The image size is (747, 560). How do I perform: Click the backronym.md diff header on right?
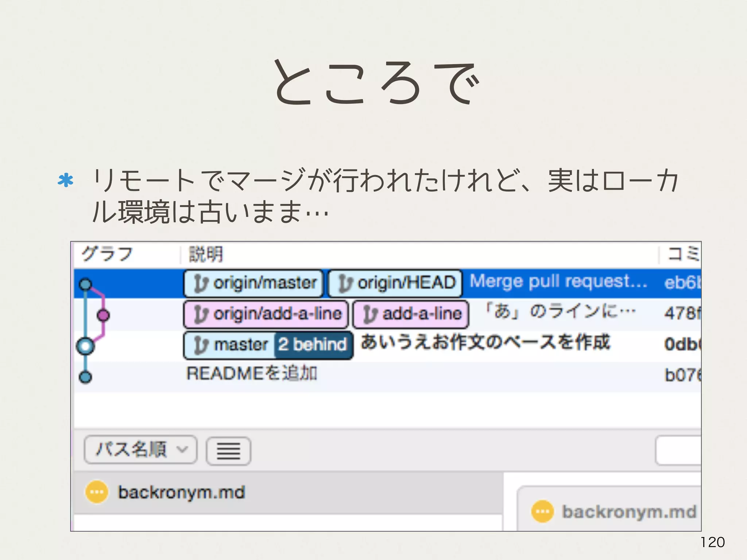(628, 512)
